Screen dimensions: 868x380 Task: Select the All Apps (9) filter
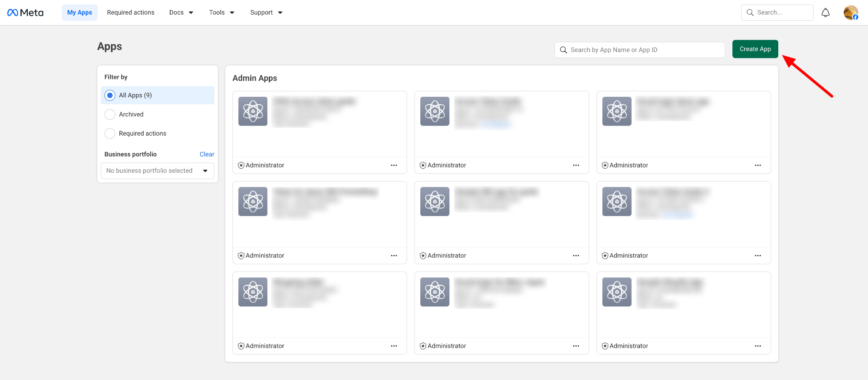pos(110,95)
